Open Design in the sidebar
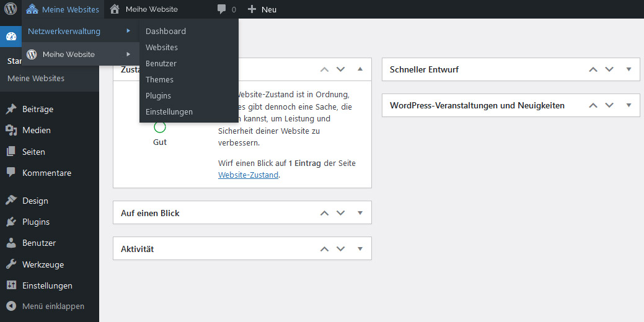This screenshot has height=322, width=644. pos(35,201)
